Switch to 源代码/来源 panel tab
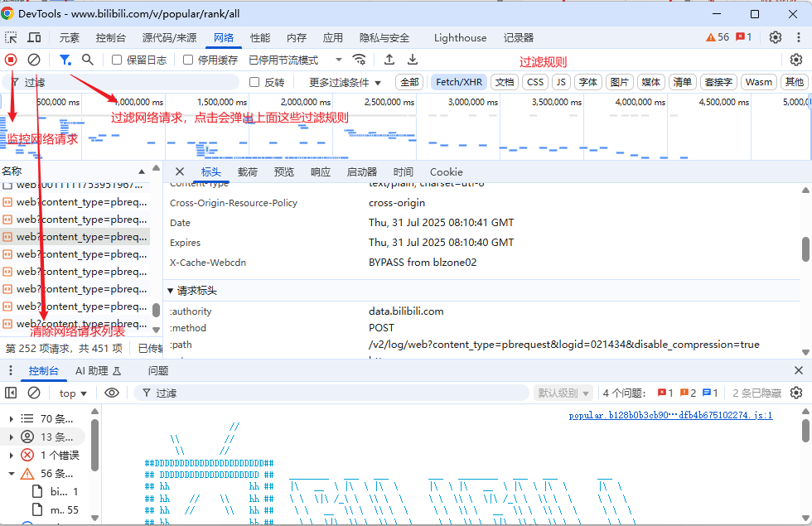This screenshot has height=526, width=812. tap(169, 38)
